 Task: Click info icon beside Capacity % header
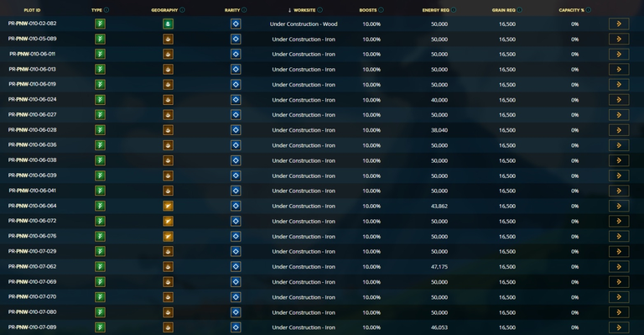pyautogui.click(x=588, y=10)
